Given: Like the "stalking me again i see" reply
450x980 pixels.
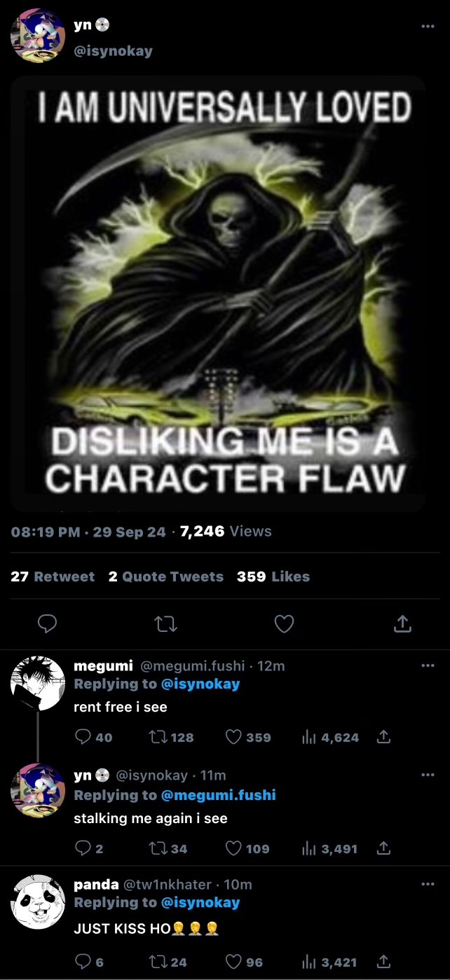Looking at the screenshot, I should (234, 848).
